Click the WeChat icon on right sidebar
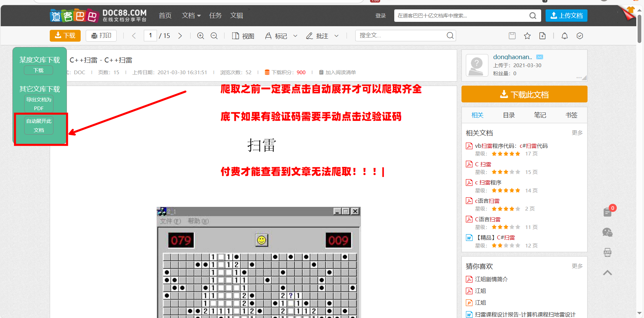Image resolution: width=644 pixels, height=318 pixels. click(607, 232)
